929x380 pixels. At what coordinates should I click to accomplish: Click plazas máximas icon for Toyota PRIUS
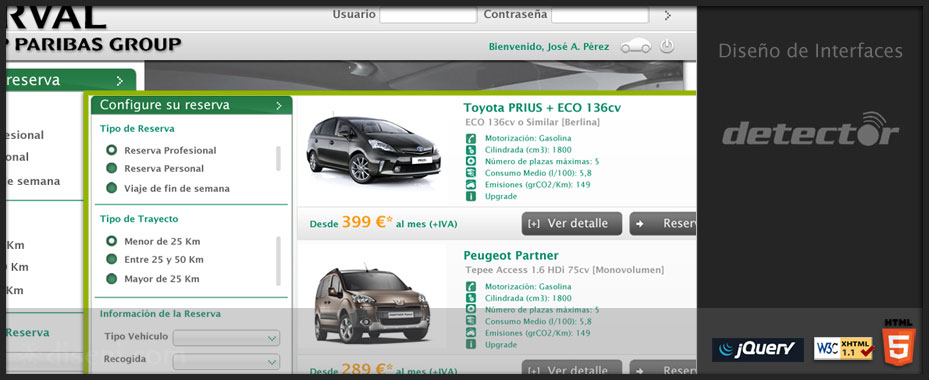pyautogui.click(x=471, y=161)
